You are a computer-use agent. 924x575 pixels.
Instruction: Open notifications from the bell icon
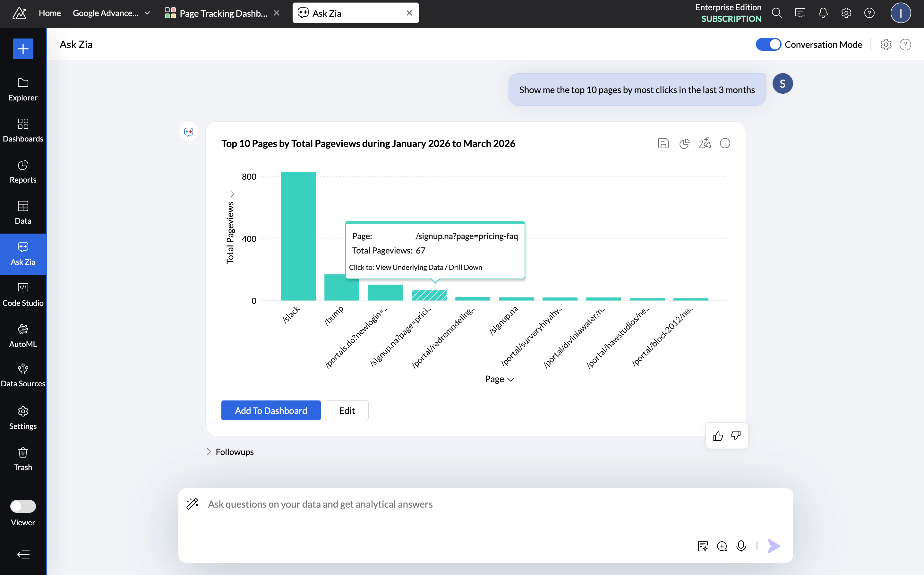click(x=823, y=13)
